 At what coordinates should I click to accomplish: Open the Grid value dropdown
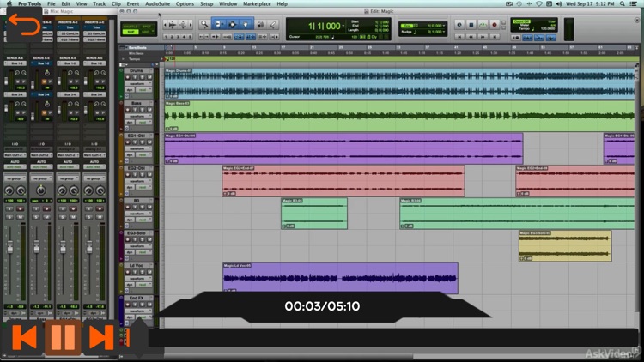(444, 26)
